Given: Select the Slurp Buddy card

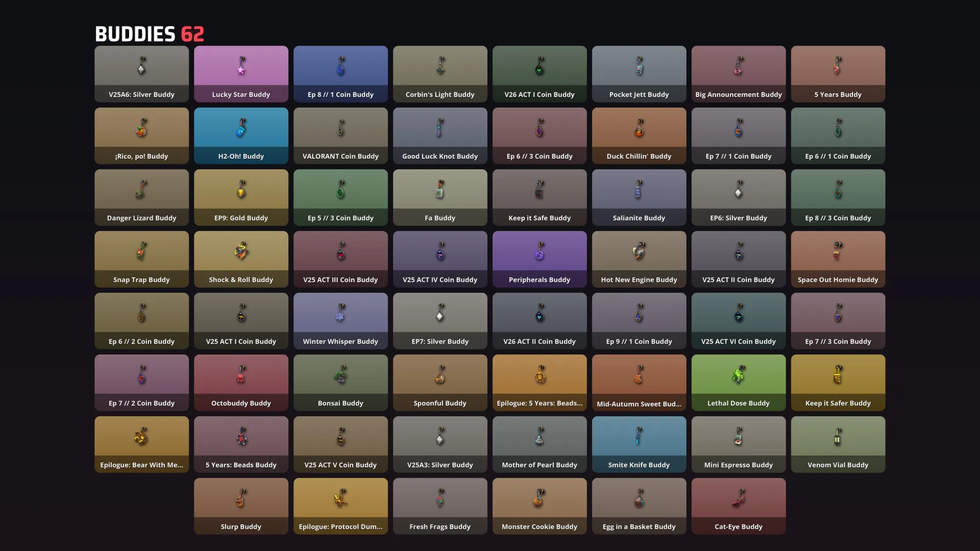Looking at the screenshot, I should pos(241,506).
